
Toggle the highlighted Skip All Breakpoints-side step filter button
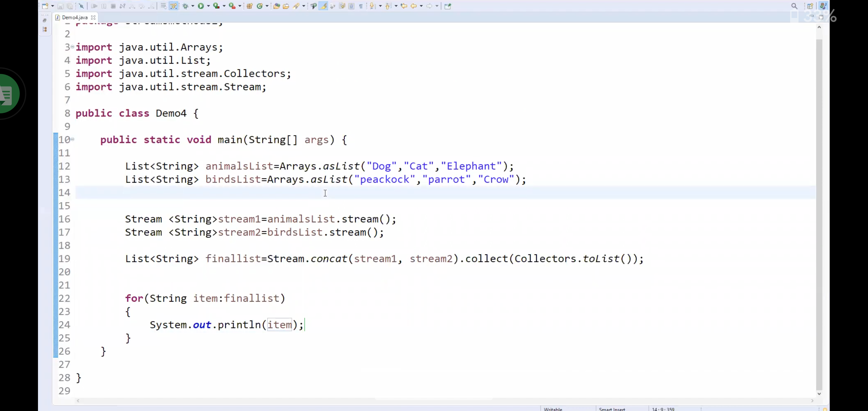[174, 6]
